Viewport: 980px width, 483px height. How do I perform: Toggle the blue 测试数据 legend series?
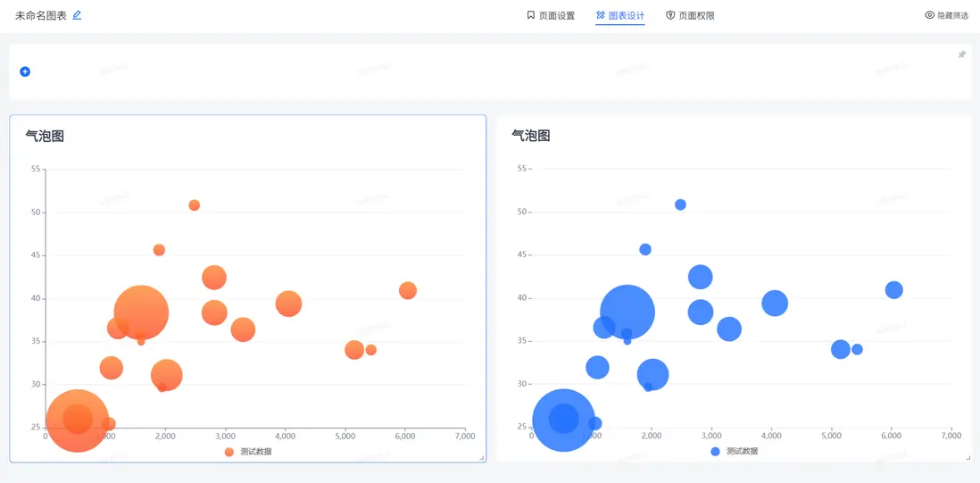pyautogui.click(x=735, y=452)
